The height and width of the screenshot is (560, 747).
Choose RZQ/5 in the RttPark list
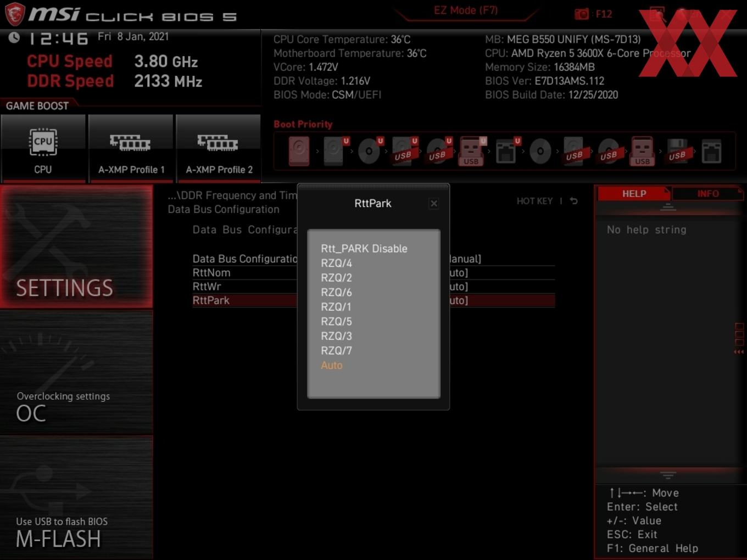[337, 321]
